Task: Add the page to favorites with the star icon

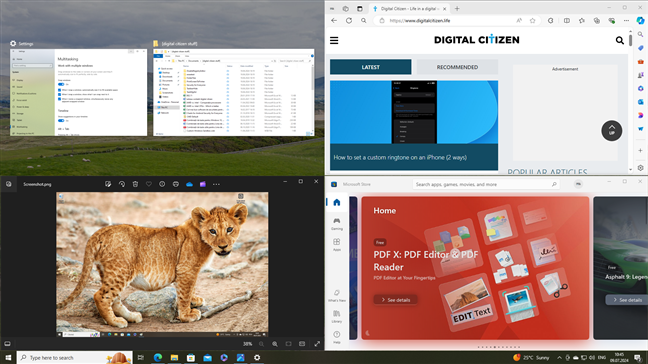Action: tap(533, 21)
